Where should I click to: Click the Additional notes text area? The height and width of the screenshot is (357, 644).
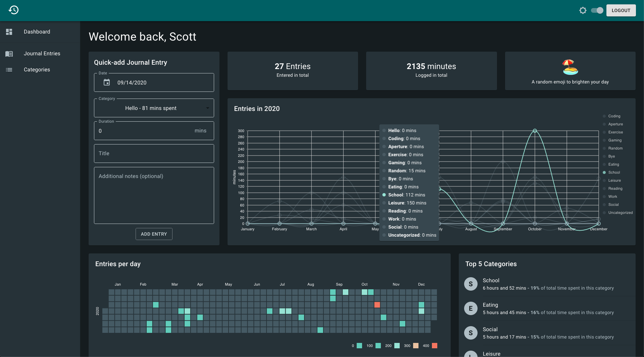click(x=154, y=195)
